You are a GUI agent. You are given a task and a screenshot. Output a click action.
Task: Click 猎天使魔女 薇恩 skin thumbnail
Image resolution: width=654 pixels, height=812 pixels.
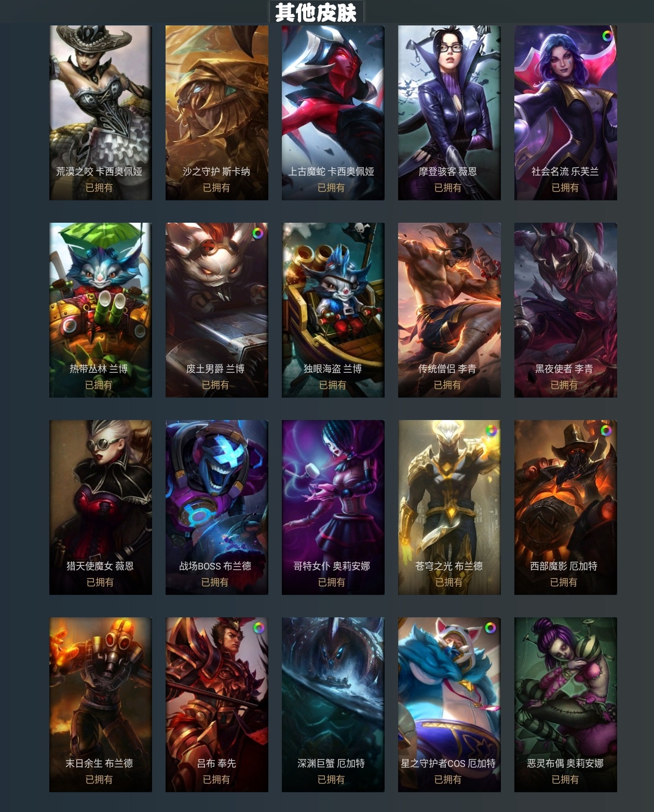click(101, 507)
